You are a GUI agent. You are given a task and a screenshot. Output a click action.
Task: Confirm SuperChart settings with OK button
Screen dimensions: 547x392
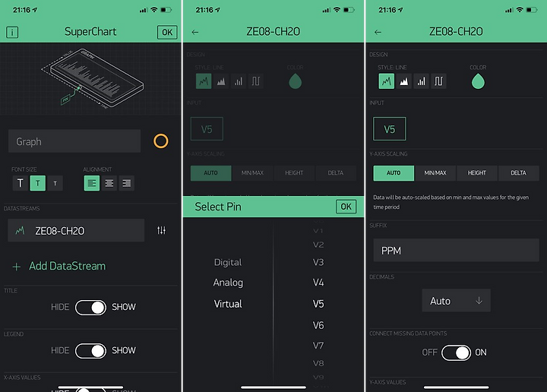(167, 33)
